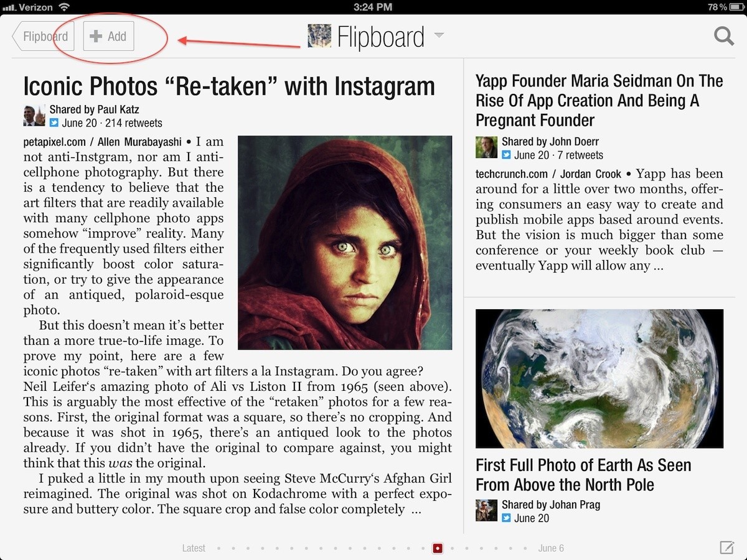
Task: Open the Earth from North Pole photo
Action: click(x=599, y=378)
